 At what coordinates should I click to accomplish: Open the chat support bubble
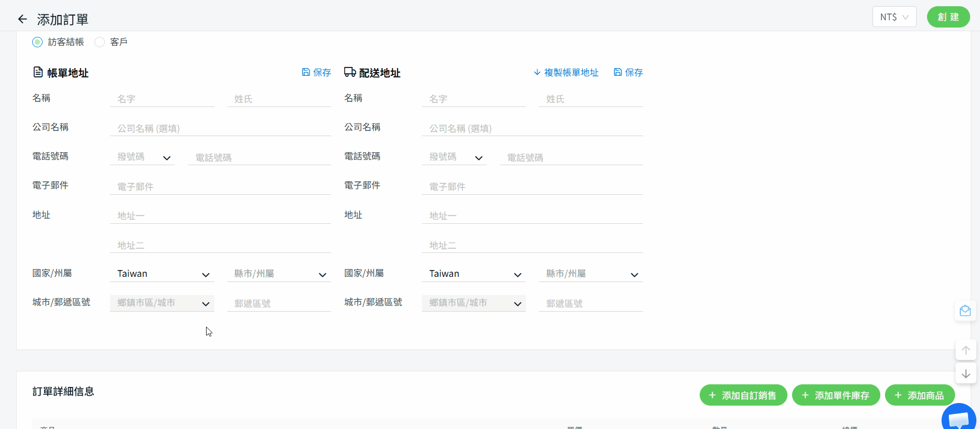click(958, 419)
